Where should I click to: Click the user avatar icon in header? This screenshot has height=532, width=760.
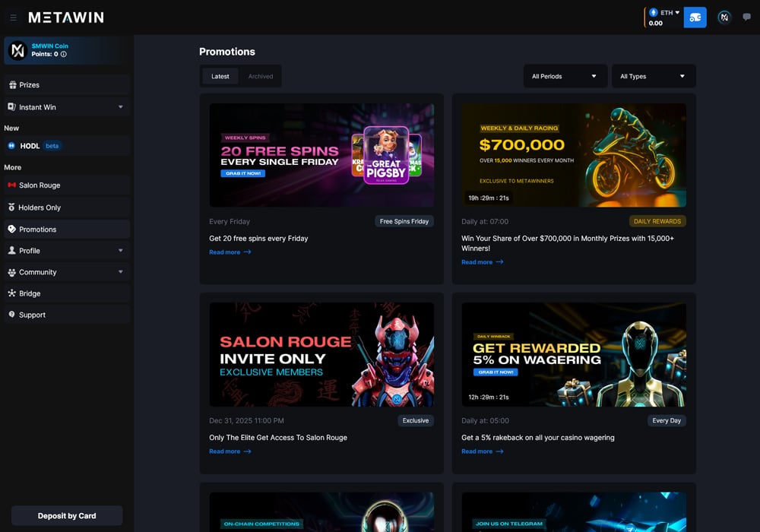[x=724, y=17]
